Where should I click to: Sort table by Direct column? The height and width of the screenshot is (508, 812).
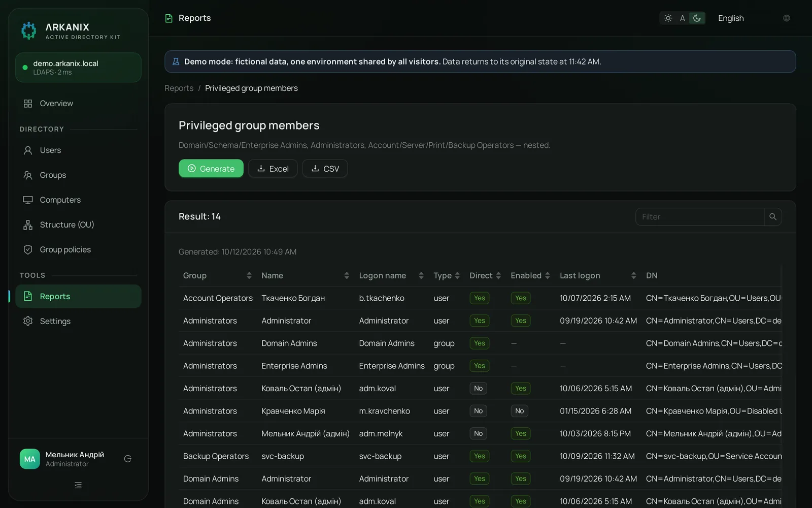coord(485,275)
